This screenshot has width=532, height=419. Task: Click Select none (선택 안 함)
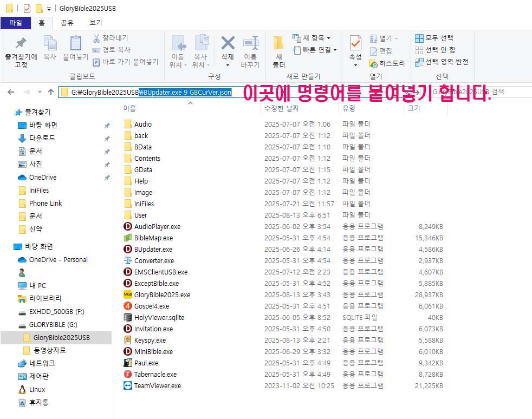coord(435,50)
